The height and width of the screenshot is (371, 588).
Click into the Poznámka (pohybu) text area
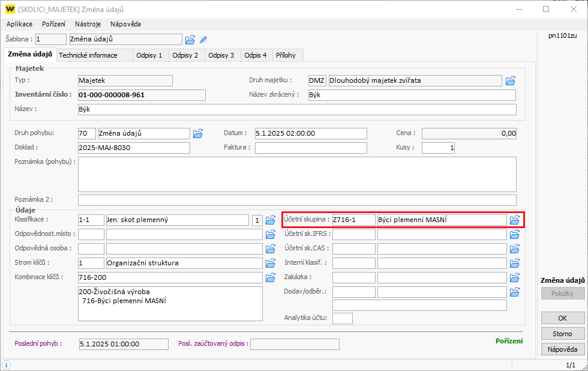(x=297, y=173)
